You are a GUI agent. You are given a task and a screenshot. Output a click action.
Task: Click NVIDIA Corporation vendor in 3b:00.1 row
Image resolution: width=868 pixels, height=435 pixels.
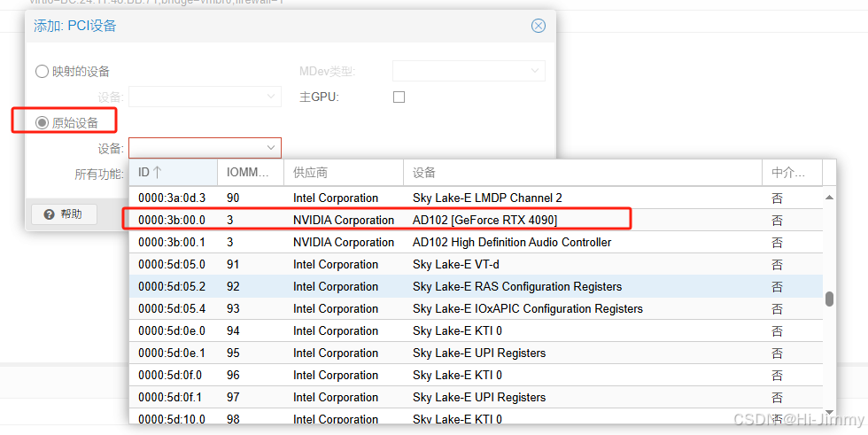click(344, 243)
